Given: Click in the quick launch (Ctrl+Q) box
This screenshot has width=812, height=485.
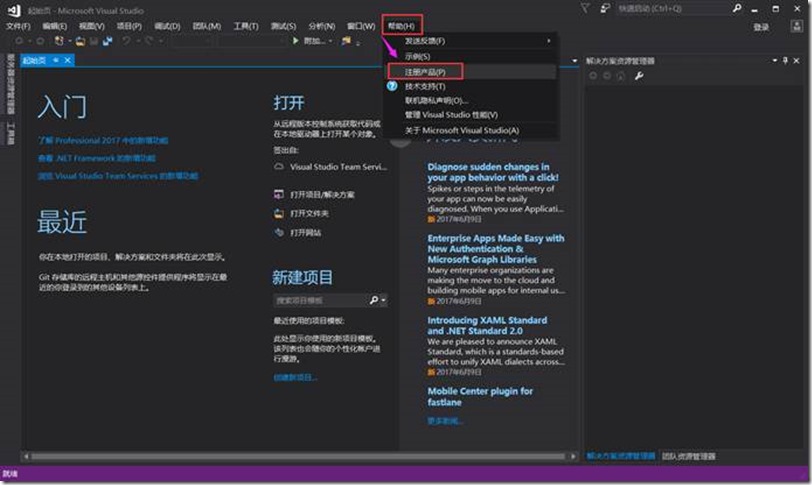Looking at the screenshot, I should [x=672, y=8].
